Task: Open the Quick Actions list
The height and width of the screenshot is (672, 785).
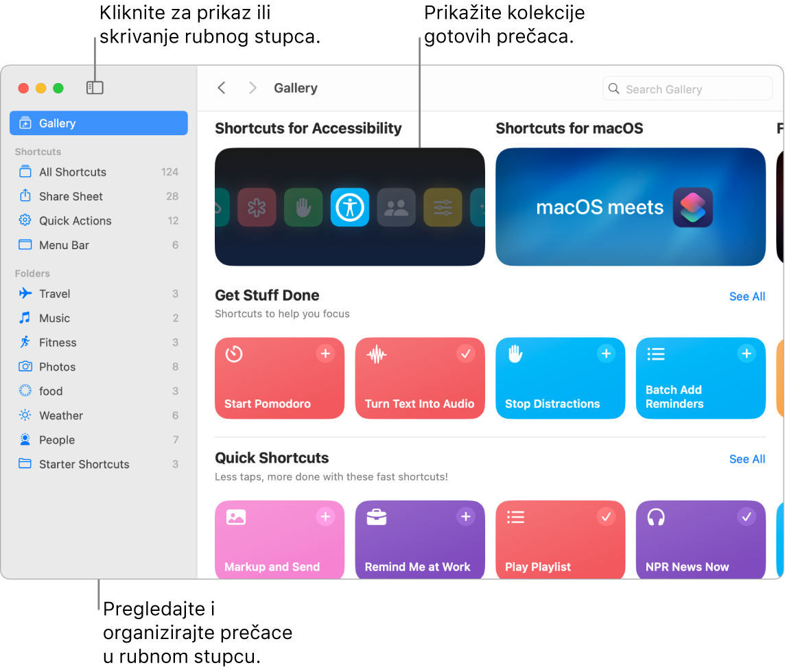Action: click(x=99, y=221)
